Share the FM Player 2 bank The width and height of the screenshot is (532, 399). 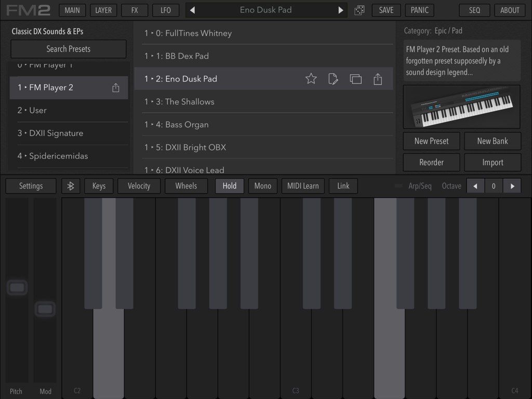point(115,87)
